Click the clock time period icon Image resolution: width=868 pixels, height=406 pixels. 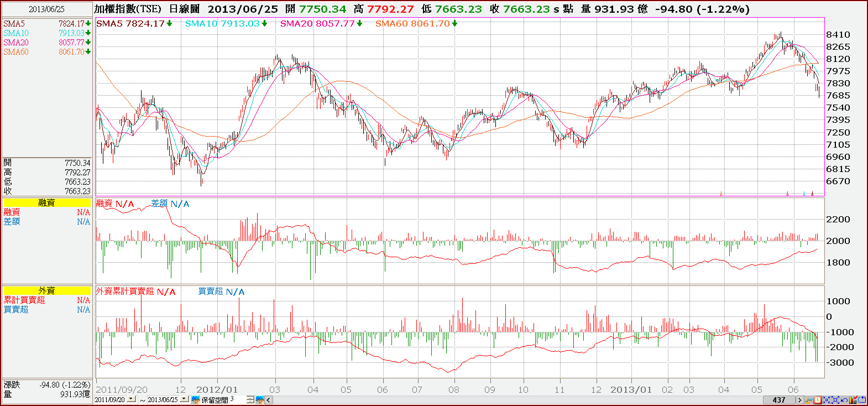[x=818, y=399]
